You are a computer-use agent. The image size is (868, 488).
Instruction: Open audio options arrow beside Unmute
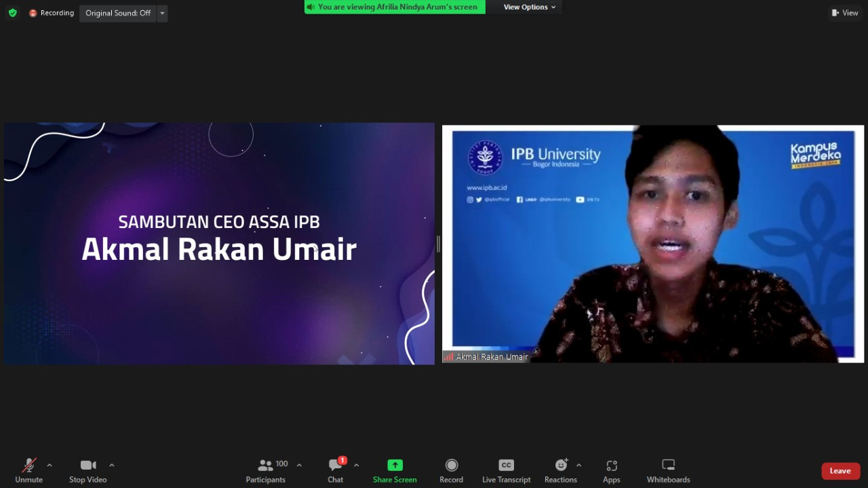50,465
